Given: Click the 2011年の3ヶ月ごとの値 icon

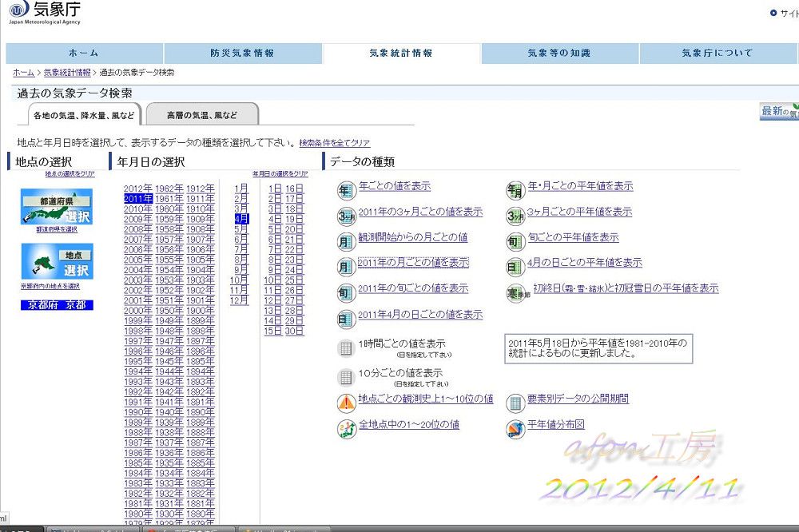Looking at the screenshot, I should 345,216.
